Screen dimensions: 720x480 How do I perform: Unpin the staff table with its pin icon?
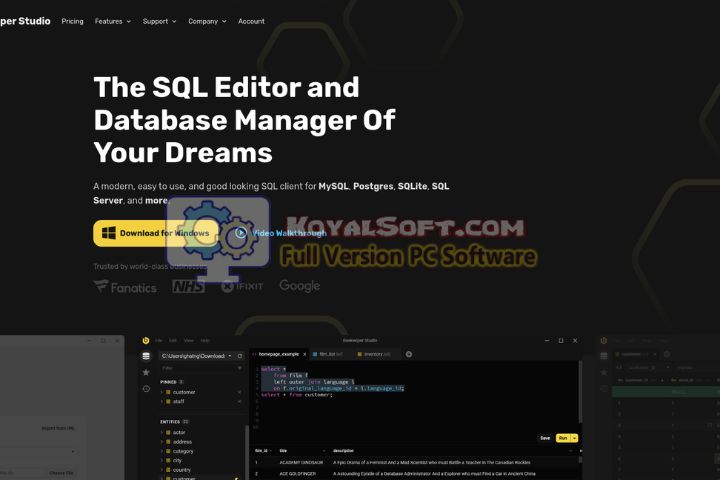click(x=239, y=401)
